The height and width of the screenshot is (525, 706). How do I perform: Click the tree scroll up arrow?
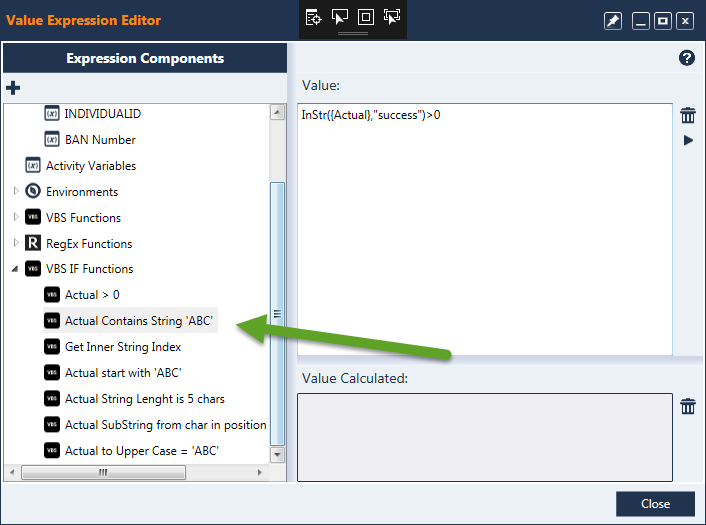[x=277, y=112]
